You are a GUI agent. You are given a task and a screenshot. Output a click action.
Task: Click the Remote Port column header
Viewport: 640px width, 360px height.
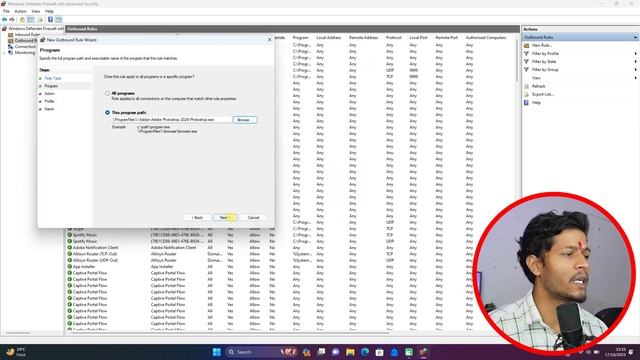[x=446, y=38]
